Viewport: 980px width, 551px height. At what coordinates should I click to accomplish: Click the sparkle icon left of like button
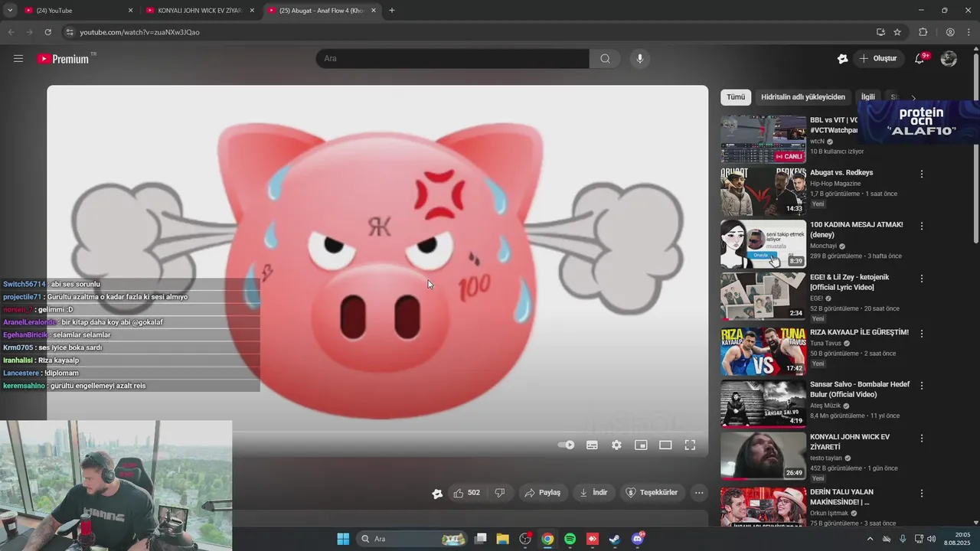click(x=437, y=494)
